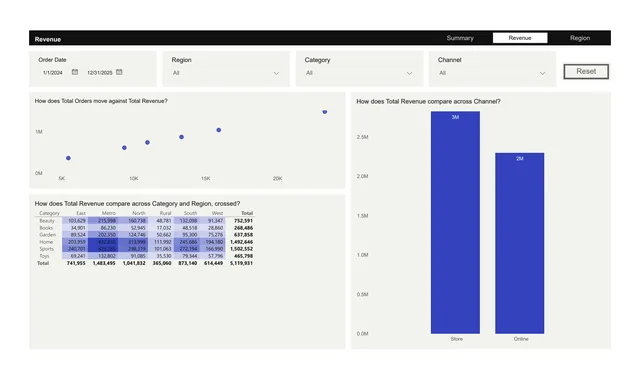Image resolution: width=640 pixels, height=370 pixels.
Task: Click the highest scatter point at top right
Action: 324,111
